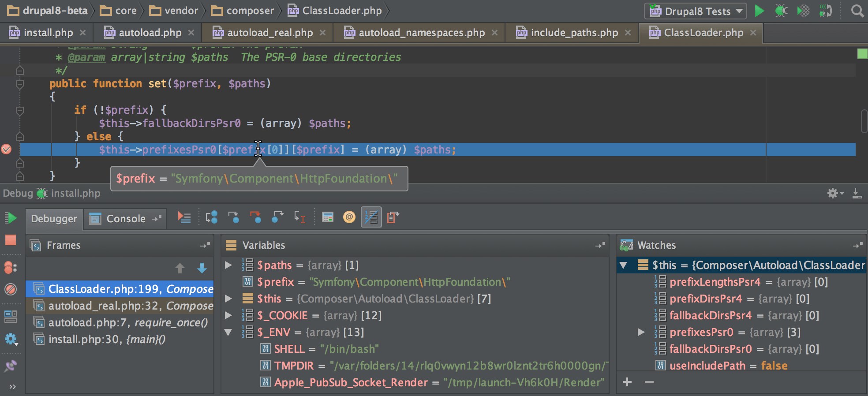Viewport: 868px width, 396px height.
Task: Click Step Over icon in debugger toolbar
Action: pos(212,217)
